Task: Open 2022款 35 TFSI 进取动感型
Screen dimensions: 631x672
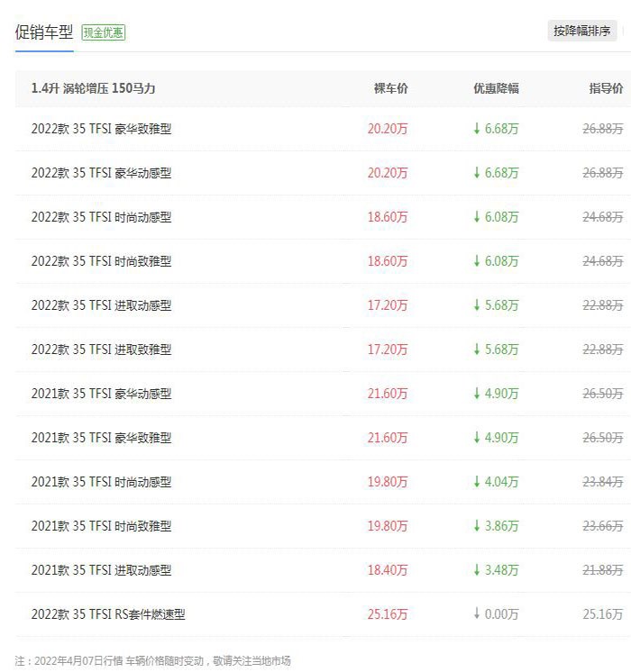Action: point(101,305)
